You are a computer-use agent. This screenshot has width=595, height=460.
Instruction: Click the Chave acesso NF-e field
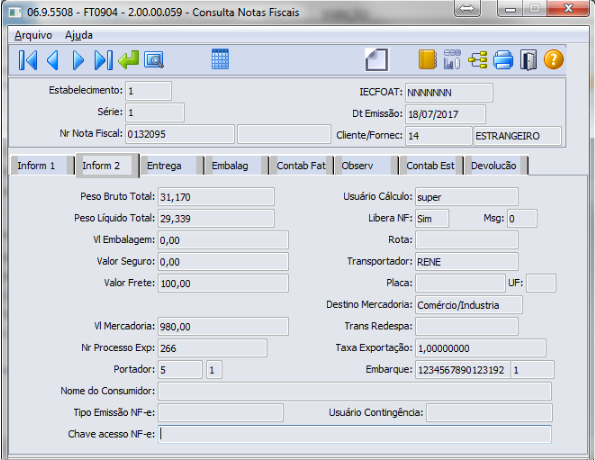point(355,434)
